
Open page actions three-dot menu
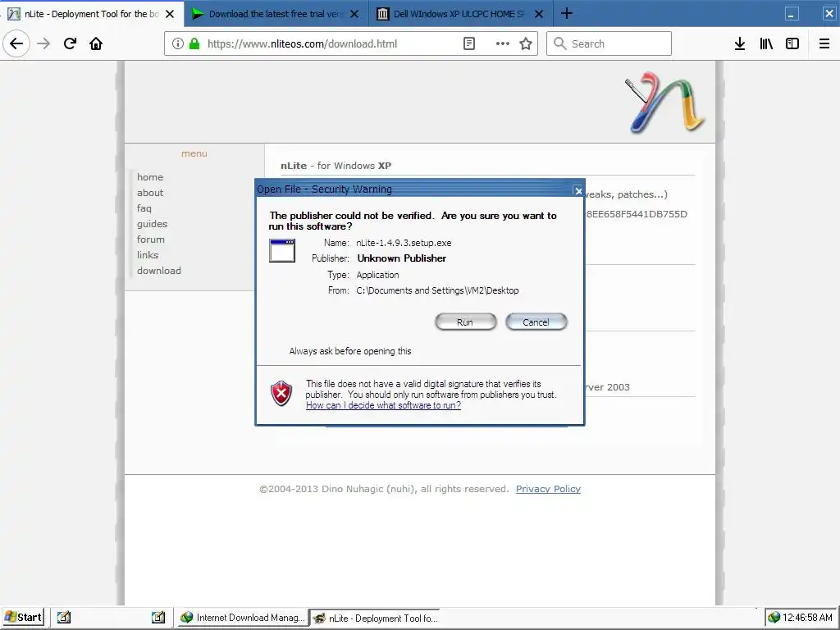point(503,43)
